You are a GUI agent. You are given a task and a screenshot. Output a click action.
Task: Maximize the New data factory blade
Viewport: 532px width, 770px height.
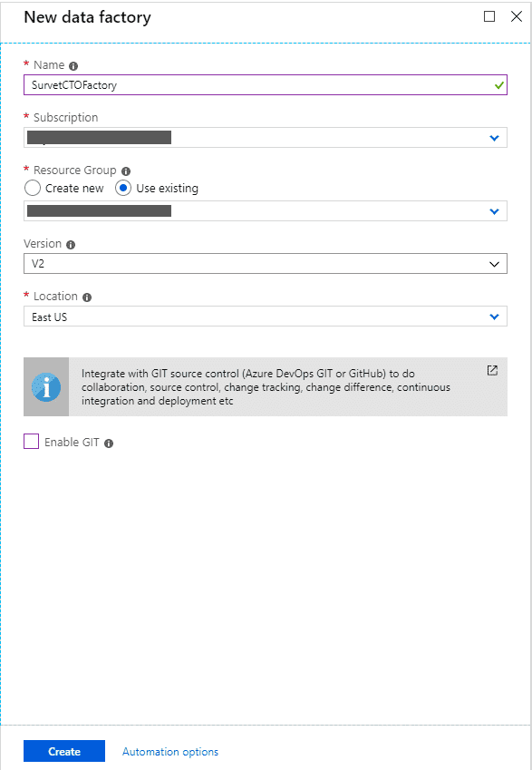[x=489, y=16]
